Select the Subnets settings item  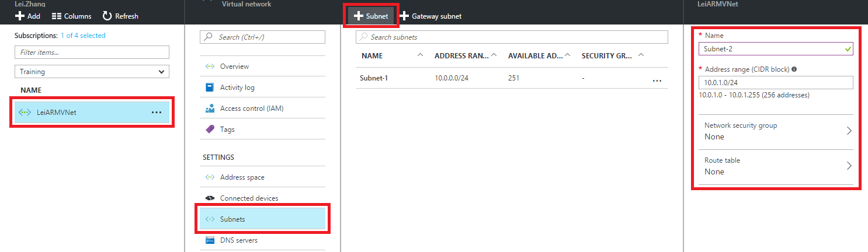click(262, 219)
